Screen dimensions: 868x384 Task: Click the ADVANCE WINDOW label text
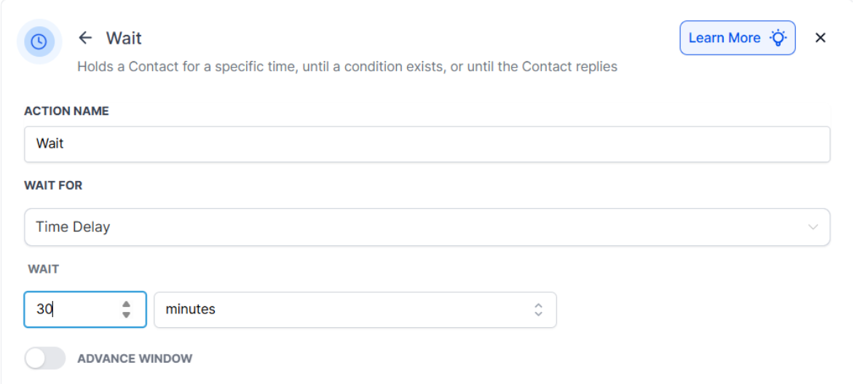[135, 359]
